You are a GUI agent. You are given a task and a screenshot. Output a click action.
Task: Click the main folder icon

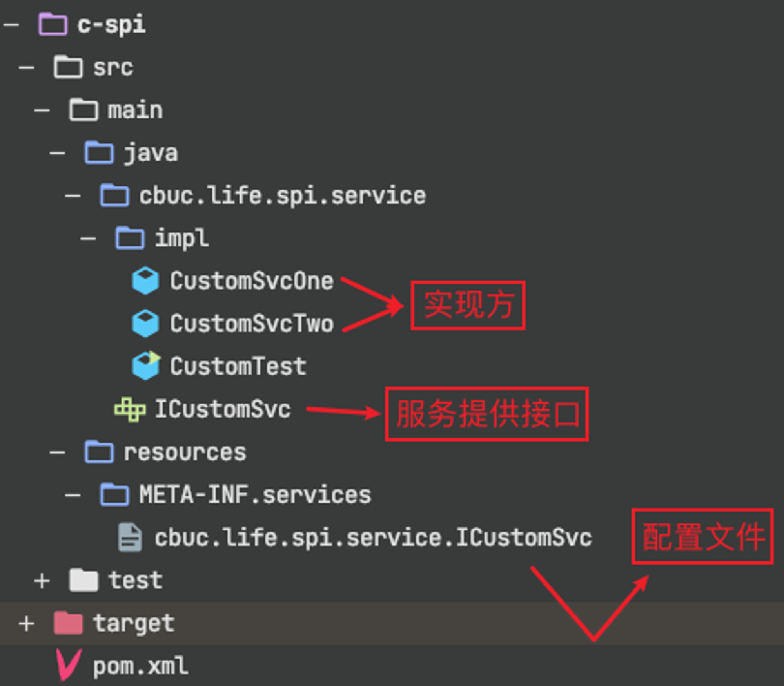coord(83,110)
